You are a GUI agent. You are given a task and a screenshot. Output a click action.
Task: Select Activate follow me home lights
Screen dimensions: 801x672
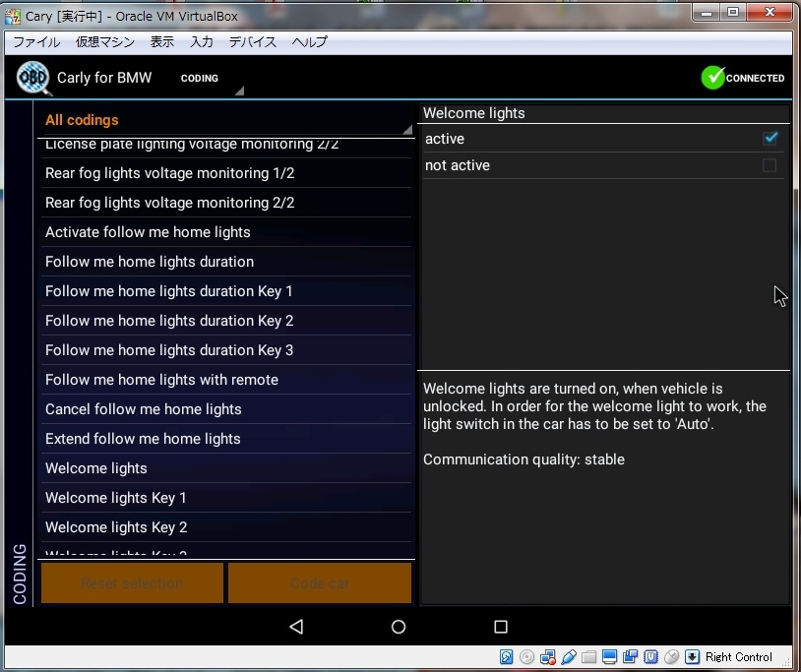225,232
